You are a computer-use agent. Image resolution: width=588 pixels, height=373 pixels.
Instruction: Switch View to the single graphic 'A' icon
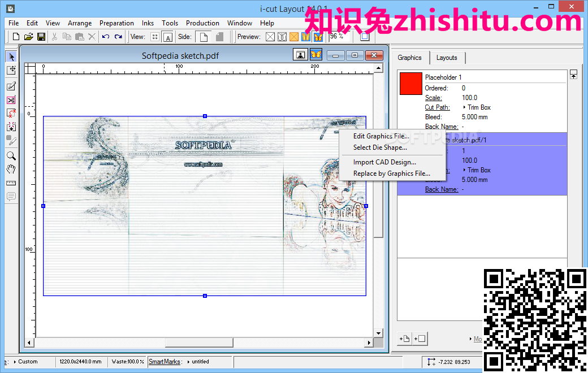[167, 37]
